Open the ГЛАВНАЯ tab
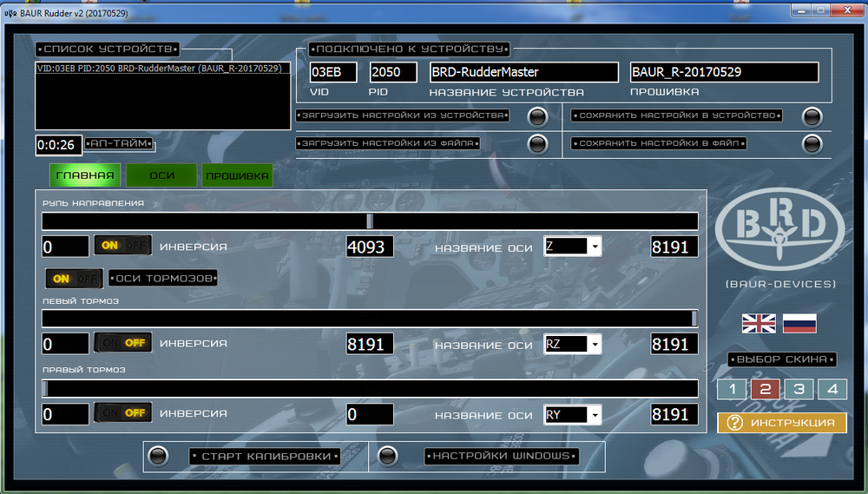Viewport: 868px width, 494px height. [85, 175]
